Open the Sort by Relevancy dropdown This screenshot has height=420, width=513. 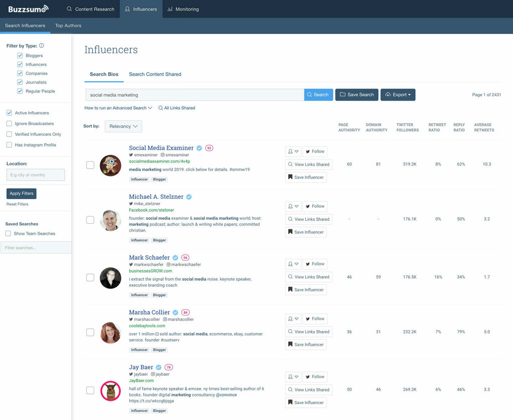click(x=123, y=126)
